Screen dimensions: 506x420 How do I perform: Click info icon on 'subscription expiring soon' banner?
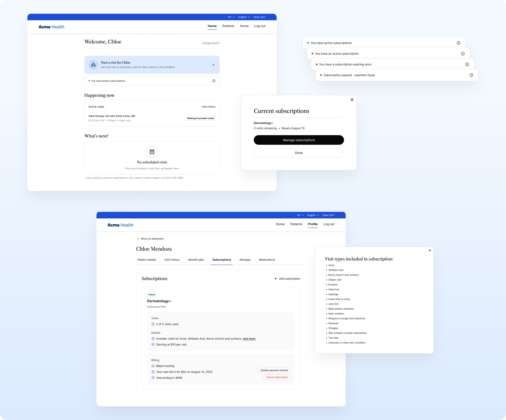point(467,64)
